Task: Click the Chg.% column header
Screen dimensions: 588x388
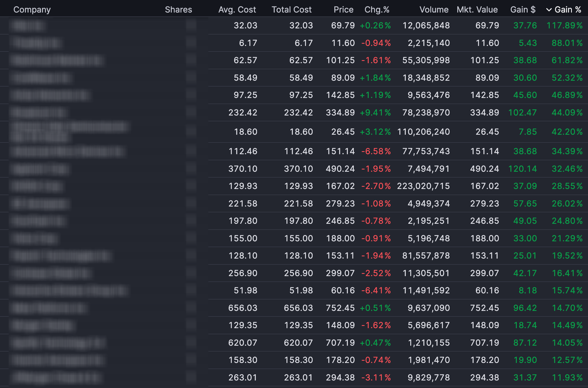Action: [x=377, y=10]
